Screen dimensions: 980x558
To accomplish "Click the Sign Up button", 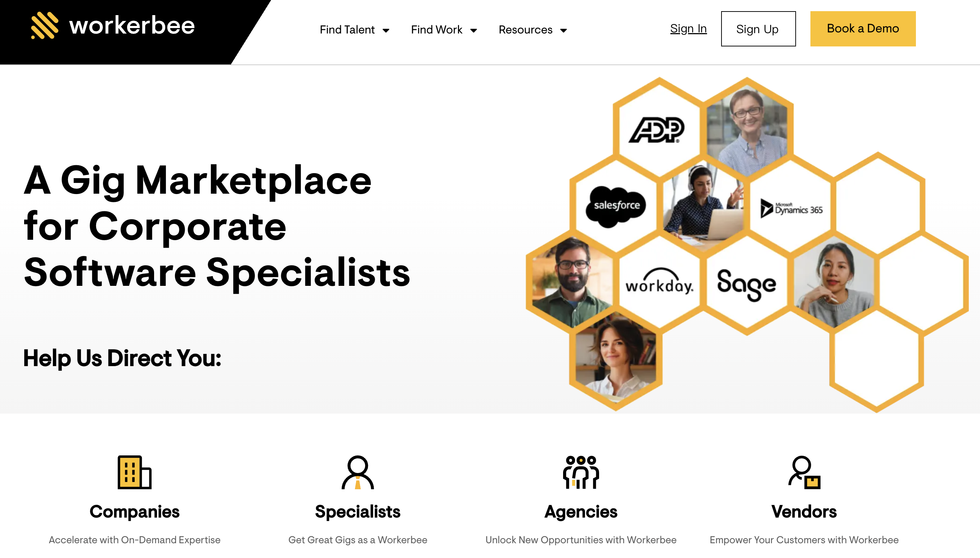I will coord(758,29).
